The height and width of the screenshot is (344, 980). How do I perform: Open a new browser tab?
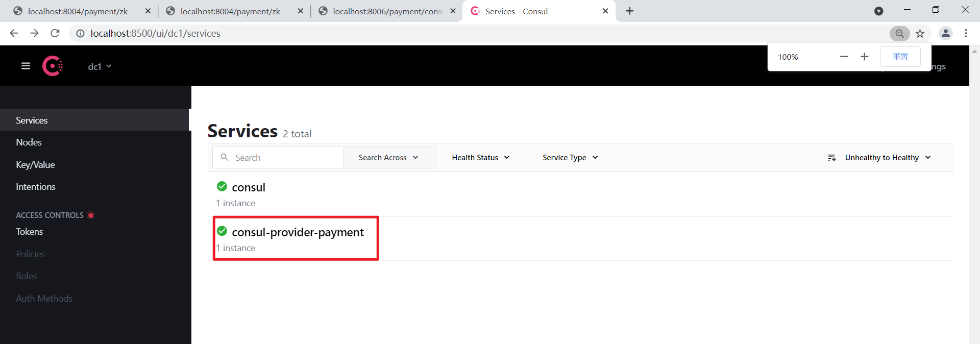[630, 11]
